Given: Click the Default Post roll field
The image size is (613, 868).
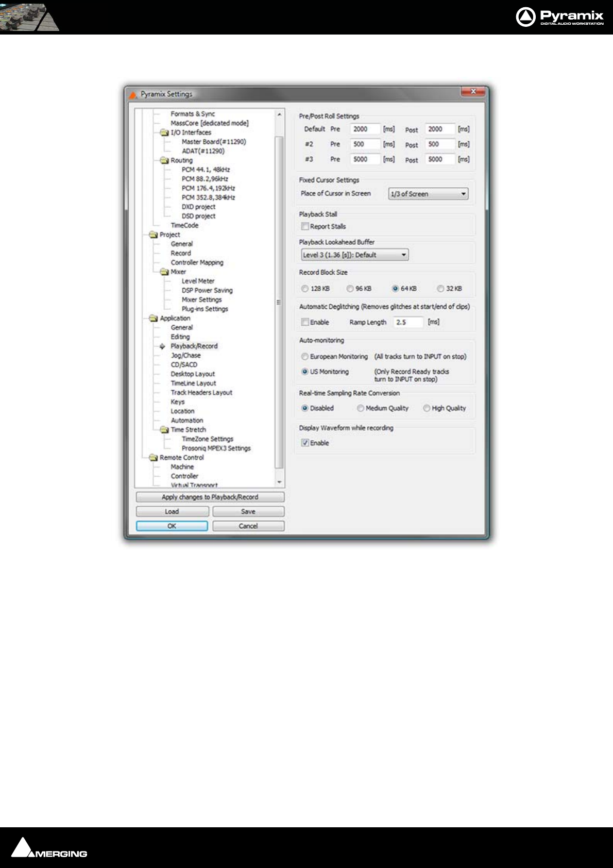Looking at the screenshot, I should [x=440, y=129].
